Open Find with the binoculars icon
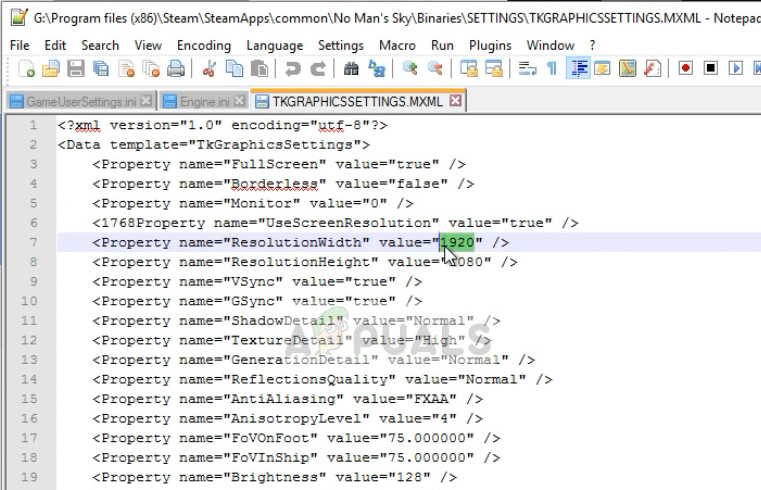761x490 pixels. [351, 69]
